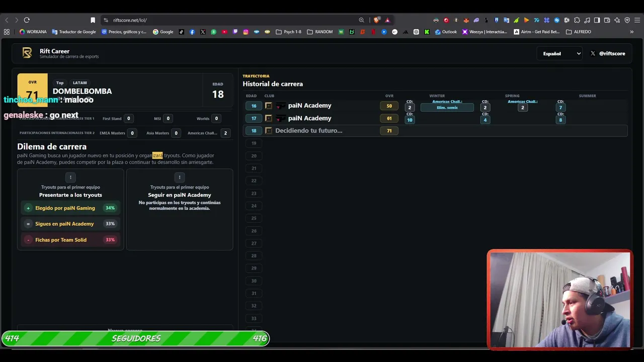Viewport: 644px width, 362px height.
Task: Choose the Seguir en paiN Academy option
Action: coord(180,209)
